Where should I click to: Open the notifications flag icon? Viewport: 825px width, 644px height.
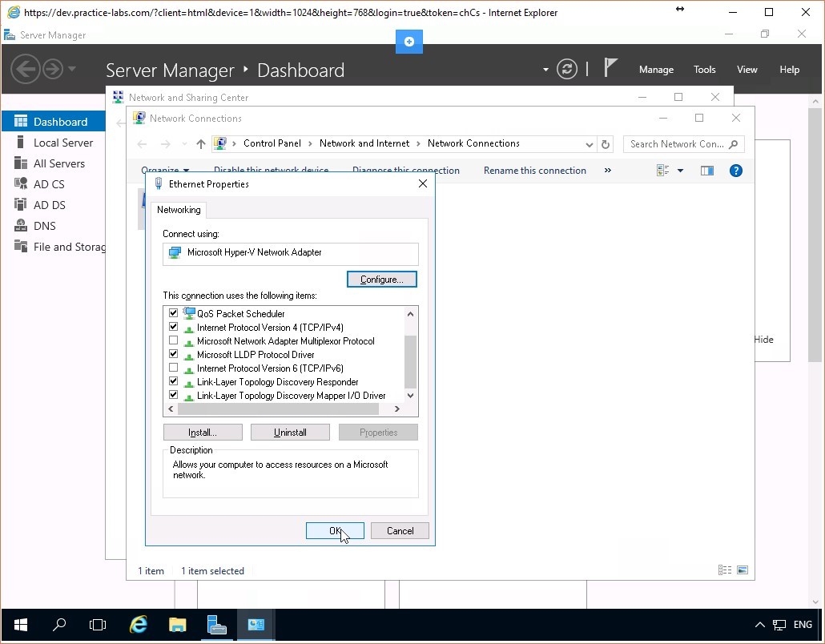click(610, 69)
